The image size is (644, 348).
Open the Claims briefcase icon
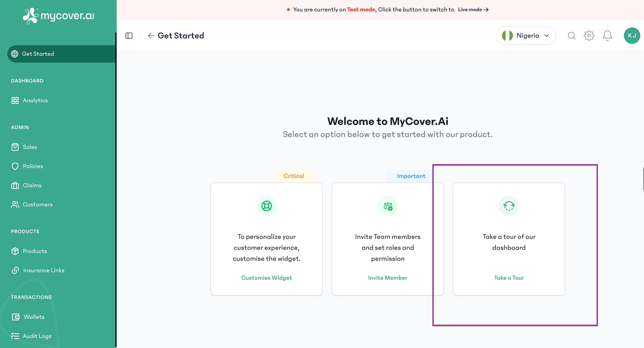click(x=15, y=185)
